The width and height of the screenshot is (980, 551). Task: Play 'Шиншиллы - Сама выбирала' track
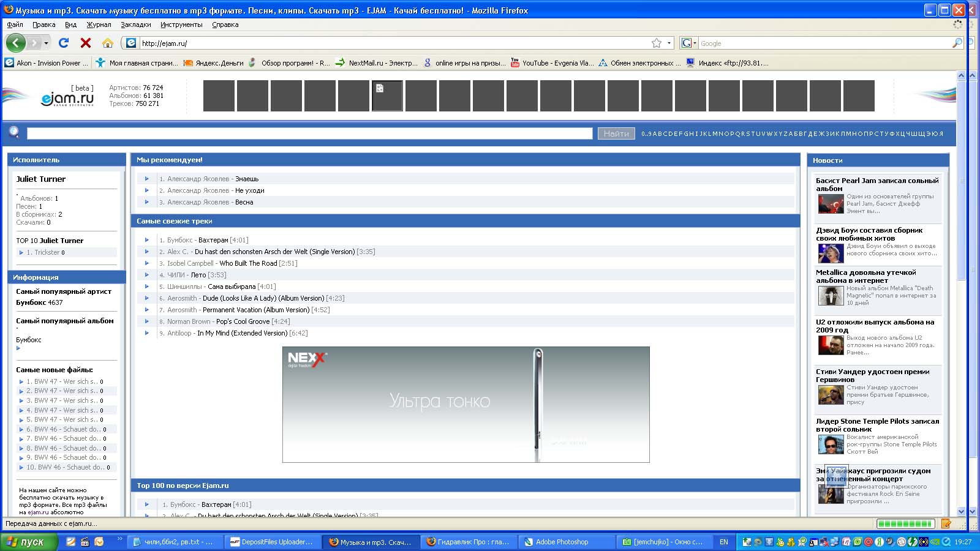[x=147, y=287]
